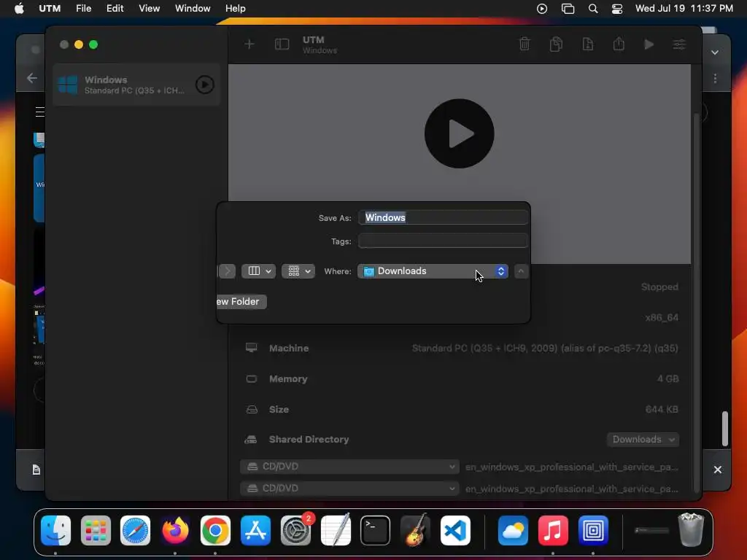Click the Tags input field

(x=443, y=241)
